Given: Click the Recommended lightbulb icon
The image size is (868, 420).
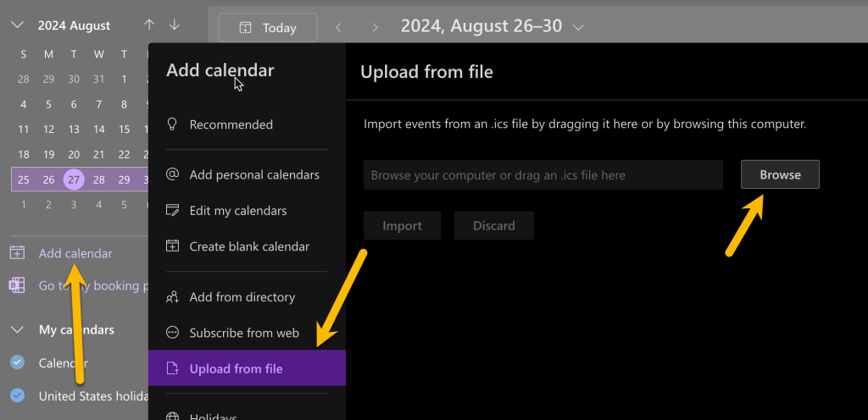Looking at the screenshot, I should 173,124.
